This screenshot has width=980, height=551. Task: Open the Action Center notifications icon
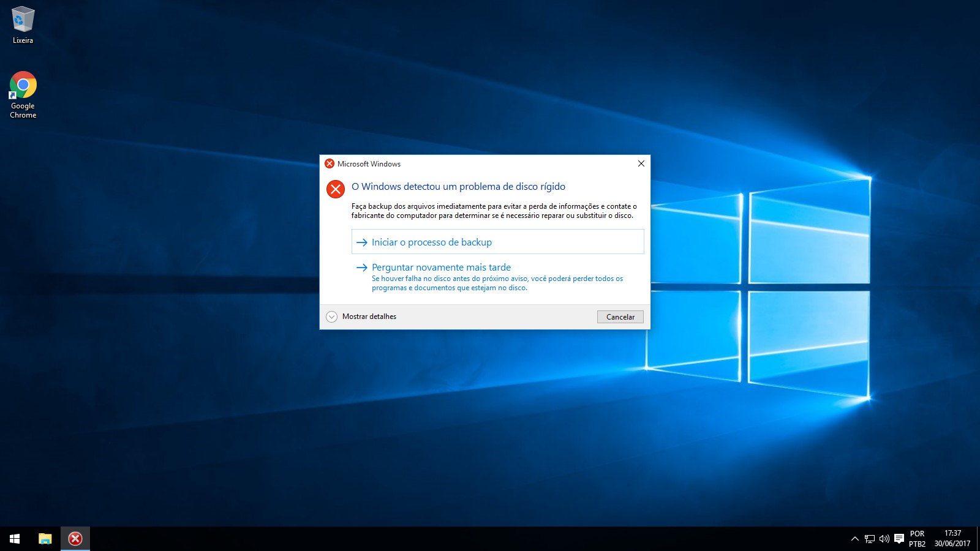(899, 539)
